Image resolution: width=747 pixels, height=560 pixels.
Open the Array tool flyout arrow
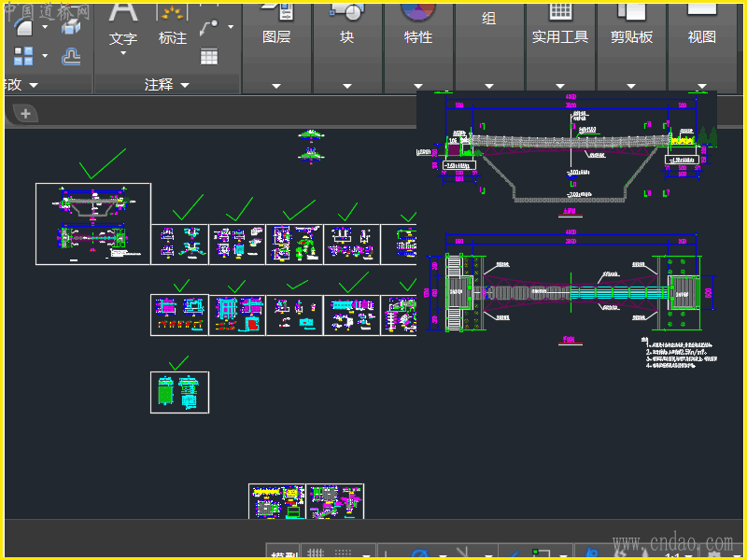point(45,56)
